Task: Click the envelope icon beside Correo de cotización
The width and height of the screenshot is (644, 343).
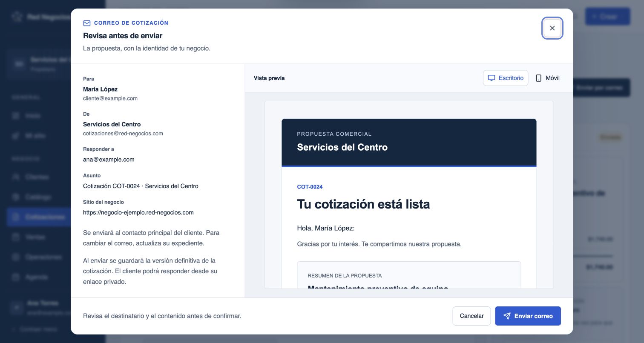Action: [x=87, y=23]
